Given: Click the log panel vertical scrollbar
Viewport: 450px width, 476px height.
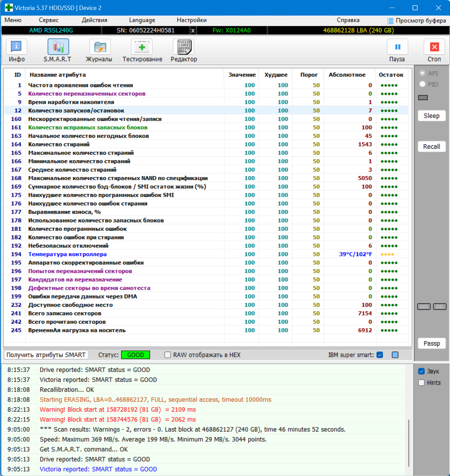Looking at the screenshot, I should point(409,443).
